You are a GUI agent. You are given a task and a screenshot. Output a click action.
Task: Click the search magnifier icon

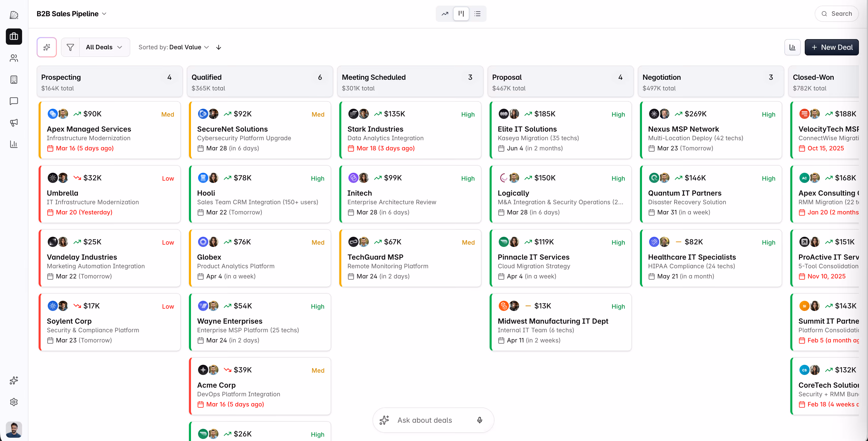coord(824,14)
